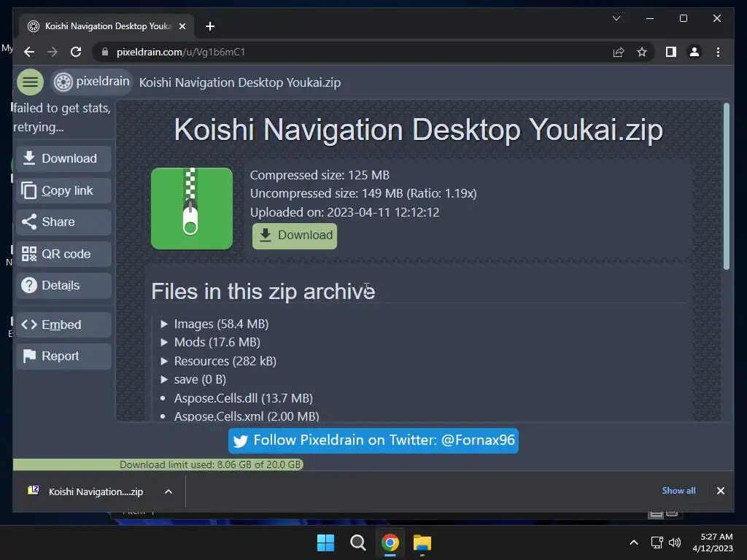
Task: Follow Pixeldrain on Twitter banner
Action: click(373, 440)
